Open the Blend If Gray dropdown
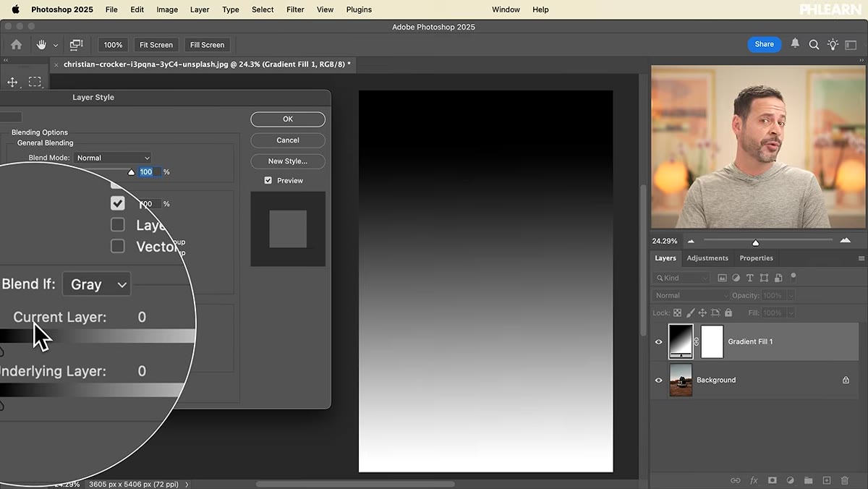 pyautogui.click(x=96, y=284)
